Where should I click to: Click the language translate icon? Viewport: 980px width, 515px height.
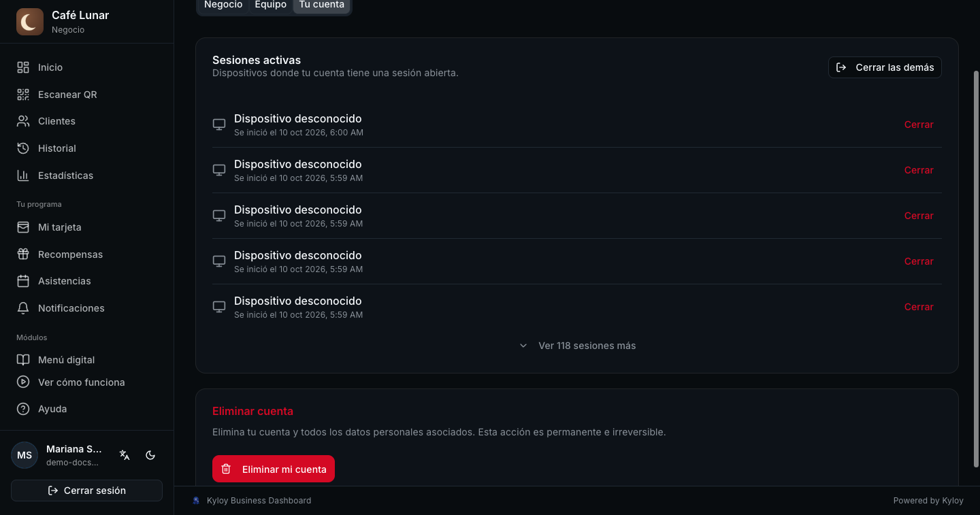pyautogui.click(x=125, y=455)
